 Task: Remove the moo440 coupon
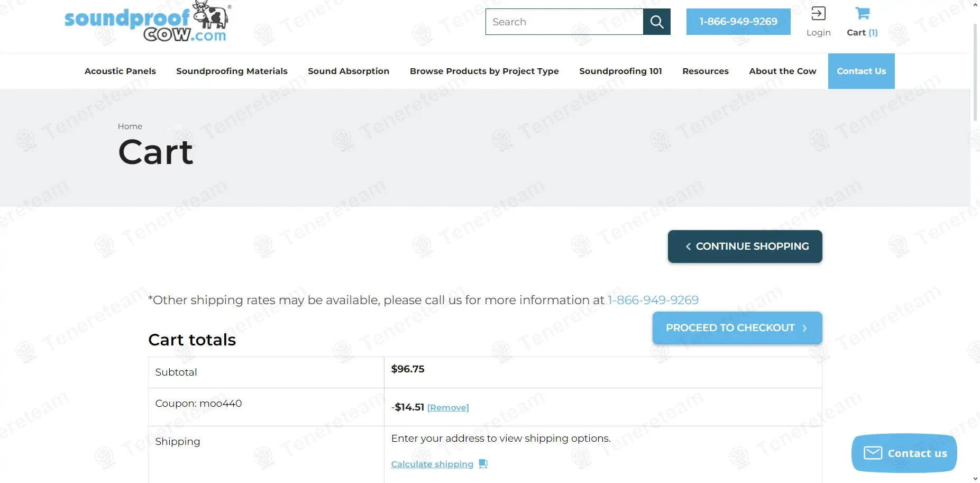coord(448,407)
